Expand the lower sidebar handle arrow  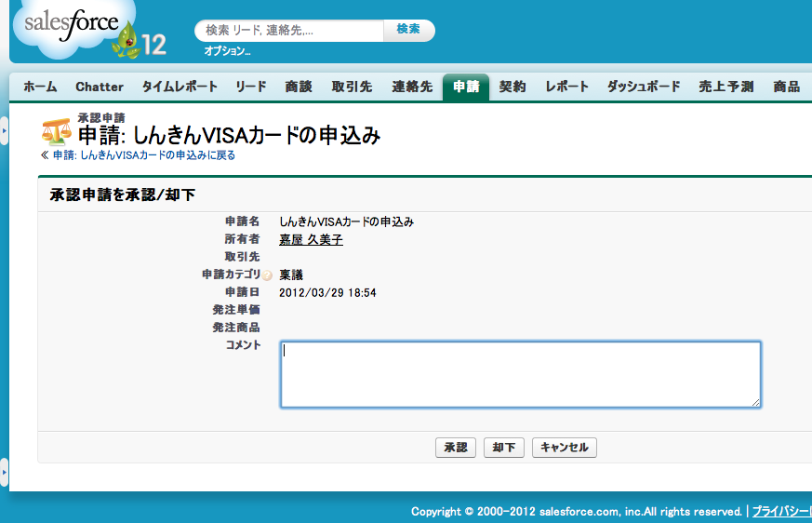click(4, 472)
